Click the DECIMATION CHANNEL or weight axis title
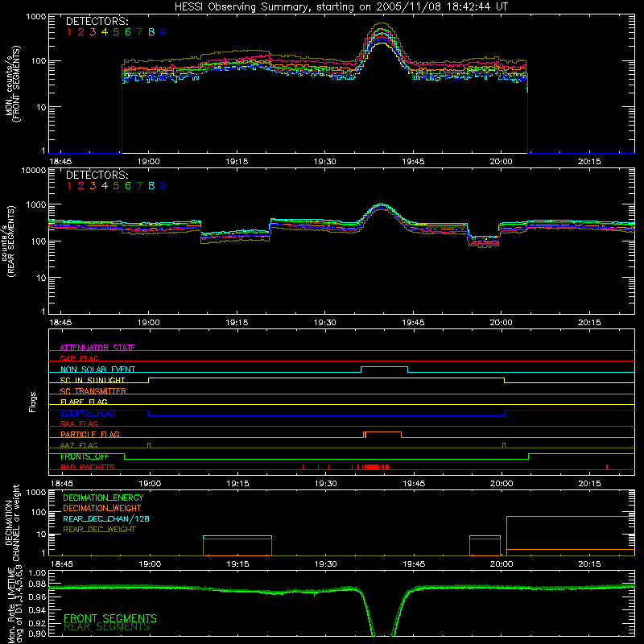 12,522
